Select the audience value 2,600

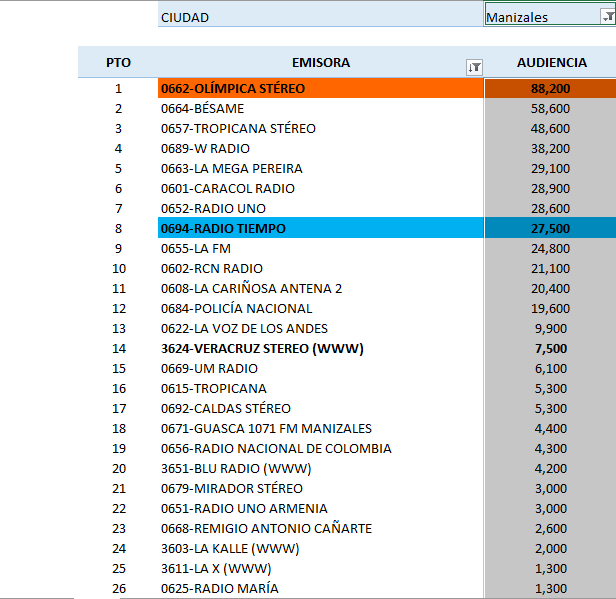tap(550, 529)
